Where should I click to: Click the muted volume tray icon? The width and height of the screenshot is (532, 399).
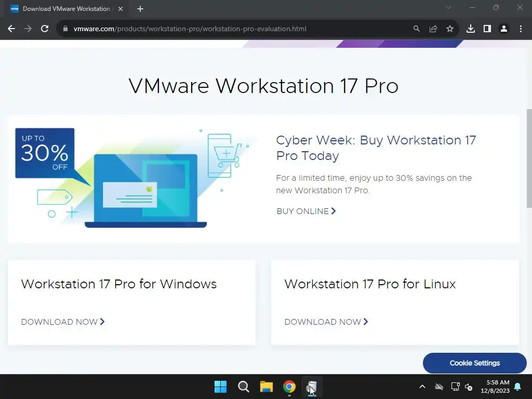pyautogui.click(x=469, y=387)
